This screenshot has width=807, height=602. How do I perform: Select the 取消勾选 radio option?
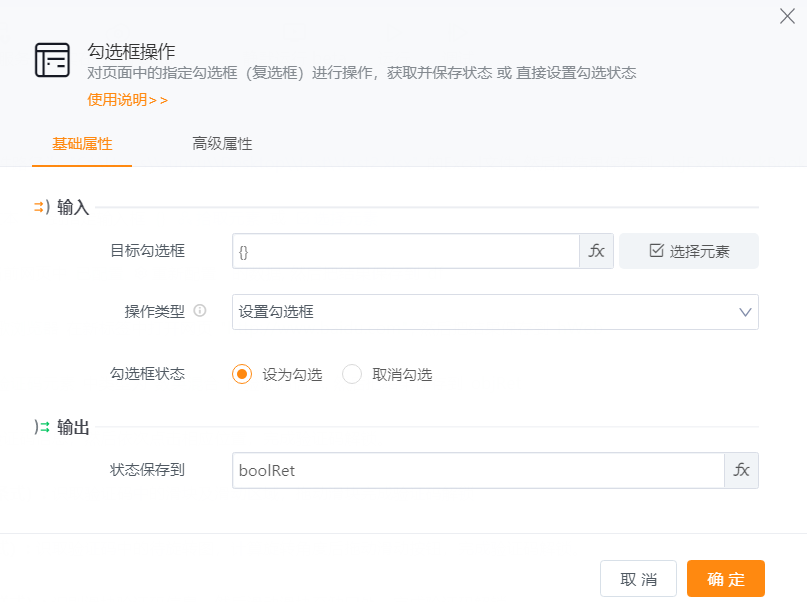pyautogui.click(x=352, y=374)
